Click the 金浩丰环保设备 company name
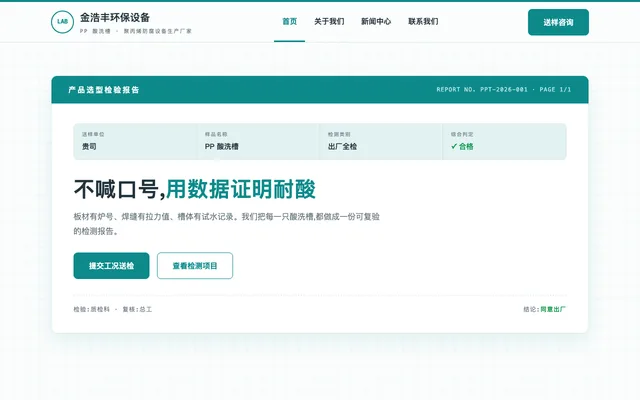The width and height of the screenshot is (640, 400). 115,18
